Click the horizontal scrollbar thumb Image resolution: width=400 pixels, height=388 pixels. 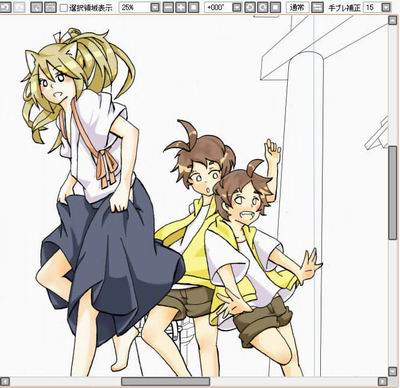[166, 381]
